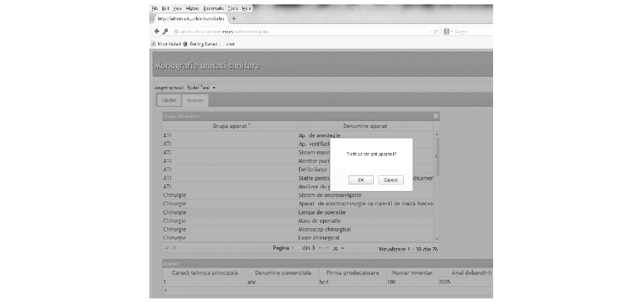Click the key icon beside the back arrow
Image resolution: width=644 pixels, height=306 pixels.
[x=165, y=32]
